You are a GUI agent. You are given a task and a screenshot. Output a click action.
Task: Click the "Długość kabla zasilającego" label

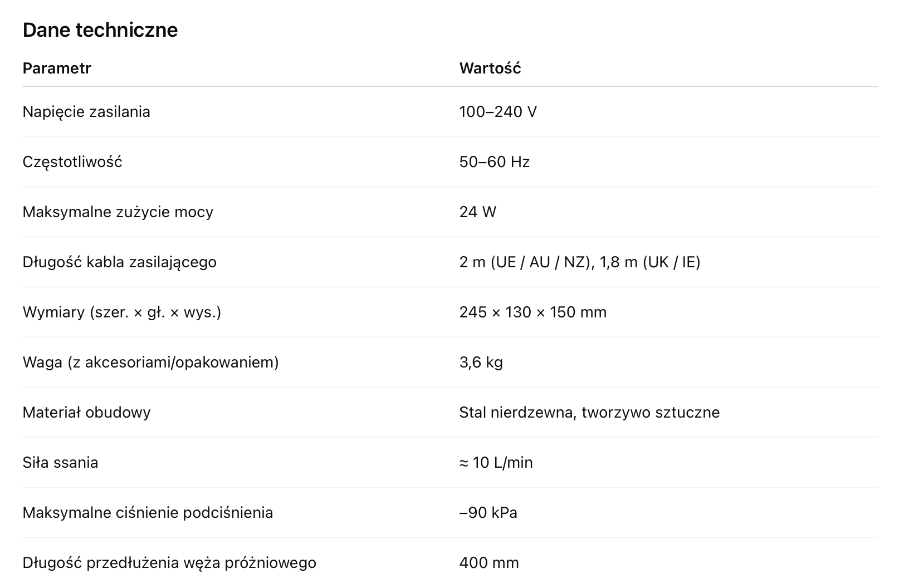[120, 262]
